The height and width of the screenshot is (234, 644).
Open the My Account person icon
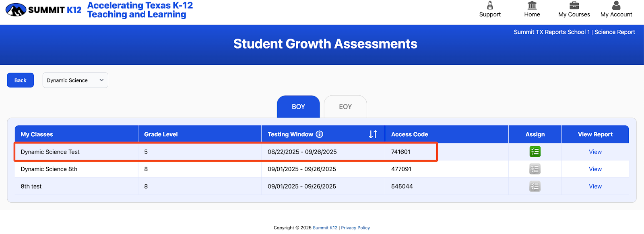pos(616,5)
